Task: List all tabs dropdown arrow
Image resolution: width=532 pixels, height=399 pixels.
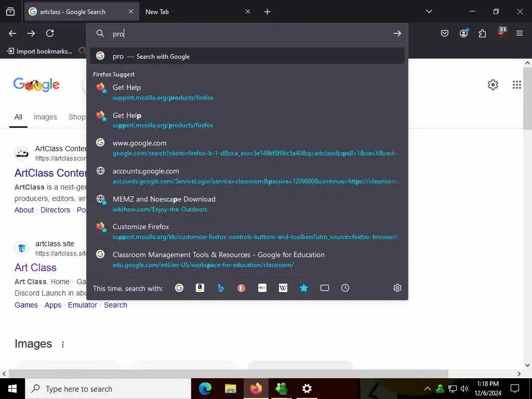Action: [x=429, y=11]
